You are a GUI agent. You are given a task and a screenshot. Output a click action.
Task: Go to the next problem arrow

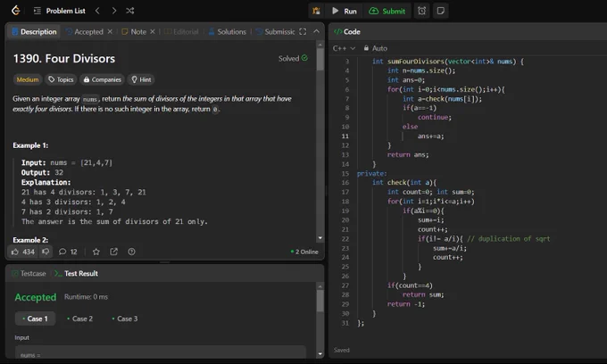coord(114,11)
